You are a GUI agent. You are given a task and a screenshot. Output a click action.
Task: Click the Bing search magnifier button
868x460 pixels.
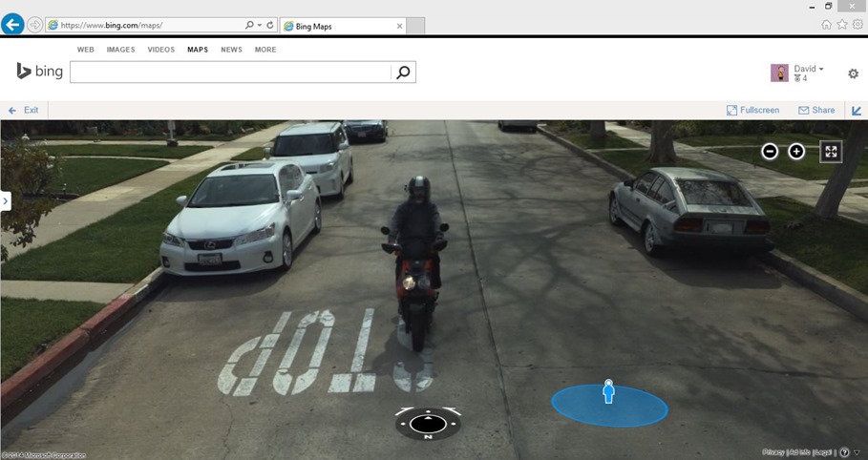(403, 73)
